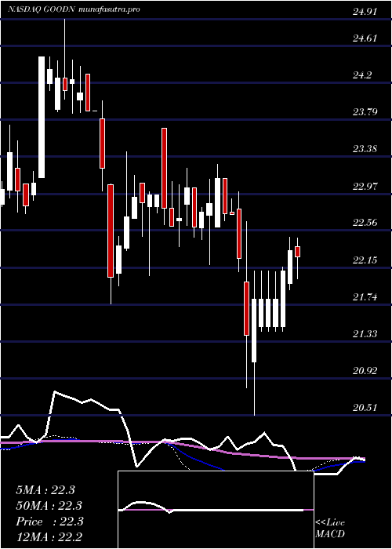Screen dimensions: 392x549
Task: Click the 5MA : 22.3 readout
Action: pyautogui.click(x=45, y=490)
